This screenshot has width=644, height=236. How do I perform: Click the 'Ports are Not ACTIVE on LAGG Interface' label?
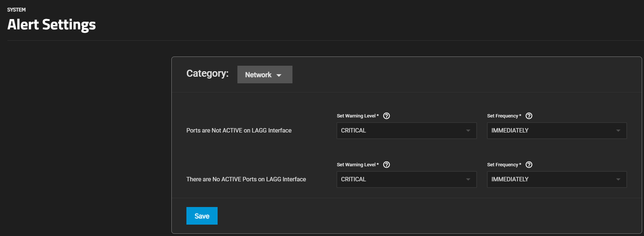pyautogui.click(x=239, y=131)
